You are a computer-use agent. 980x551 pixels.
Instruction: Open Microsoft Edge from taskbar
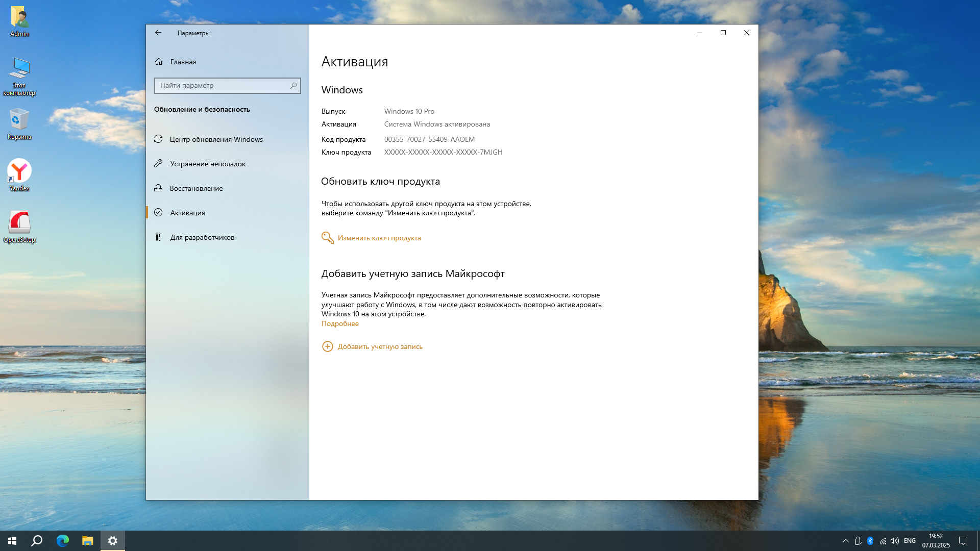tap(63, 541)
